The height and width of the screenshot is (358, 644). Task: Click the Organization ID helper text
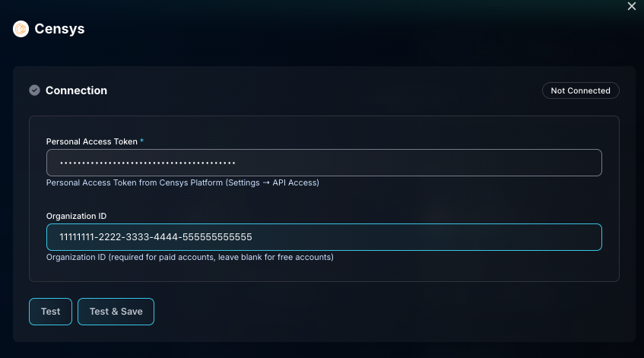(189, 257)
